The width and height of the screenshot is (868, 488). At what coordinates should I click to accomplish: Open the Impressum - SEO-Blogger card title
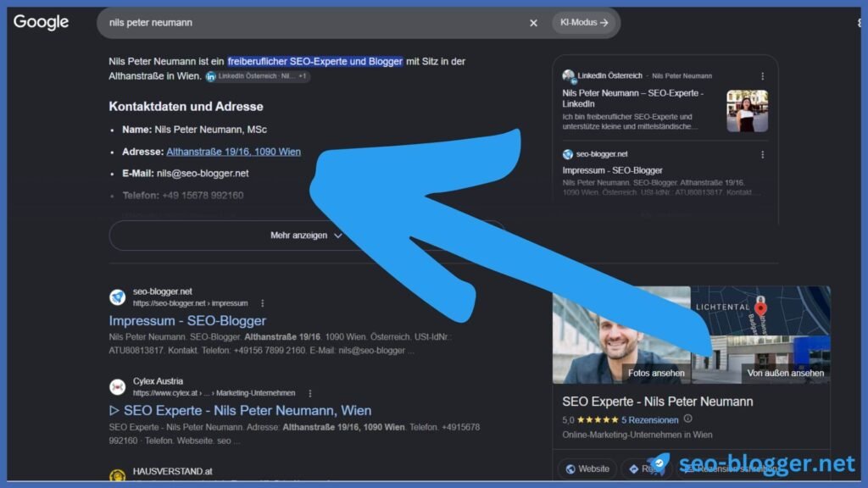[x=612, y=170]
